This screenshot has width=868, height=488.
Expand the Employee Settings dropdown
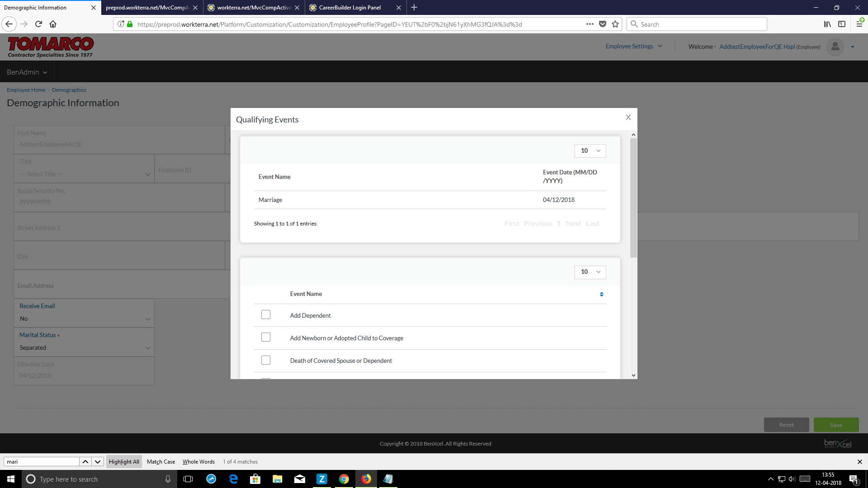634,47
